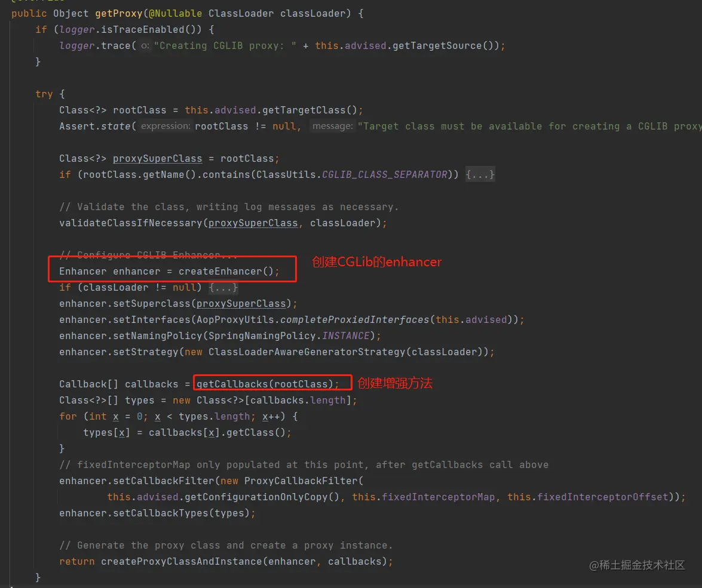
Task: Click the ProxyCallbackFilter constructor name
Action: 301,481
